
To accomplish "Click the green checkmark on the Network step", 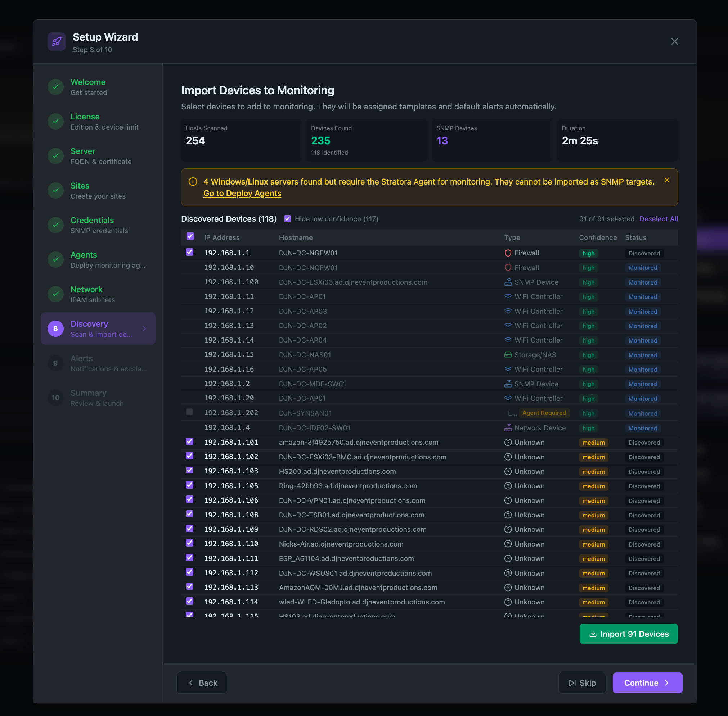I will click(55, 294).
